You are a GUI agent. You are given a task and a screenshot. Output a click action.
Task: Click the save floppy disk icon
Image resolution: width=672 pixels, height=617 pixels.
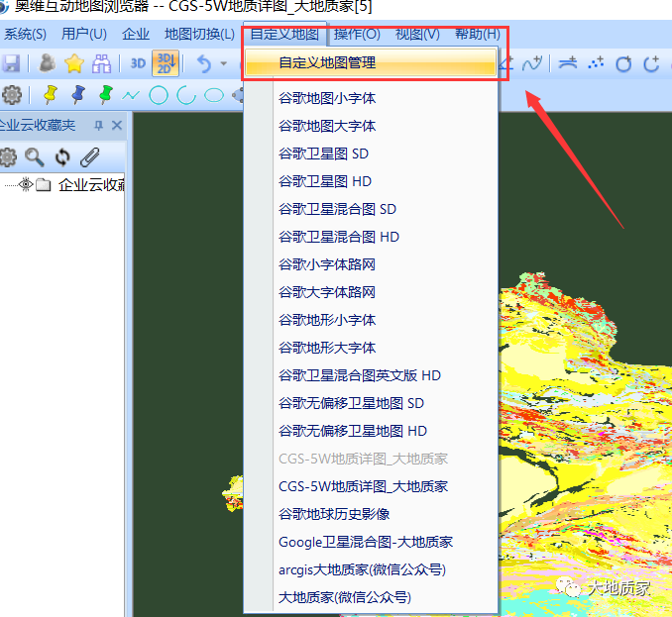click(x=11, y=63)
